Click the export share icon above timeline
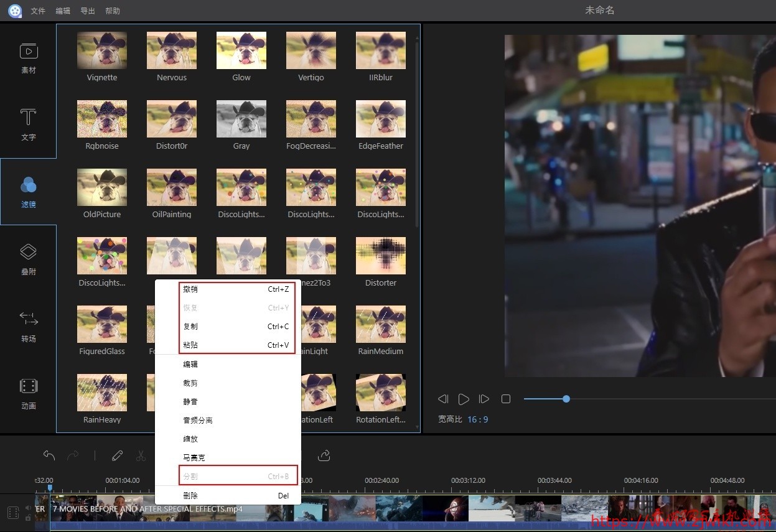The image size is (776, 532). pos(324,455)
